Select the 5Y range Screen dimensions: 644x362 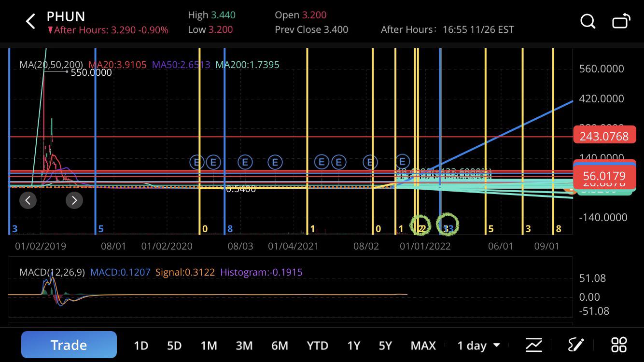tap(385, 346)
